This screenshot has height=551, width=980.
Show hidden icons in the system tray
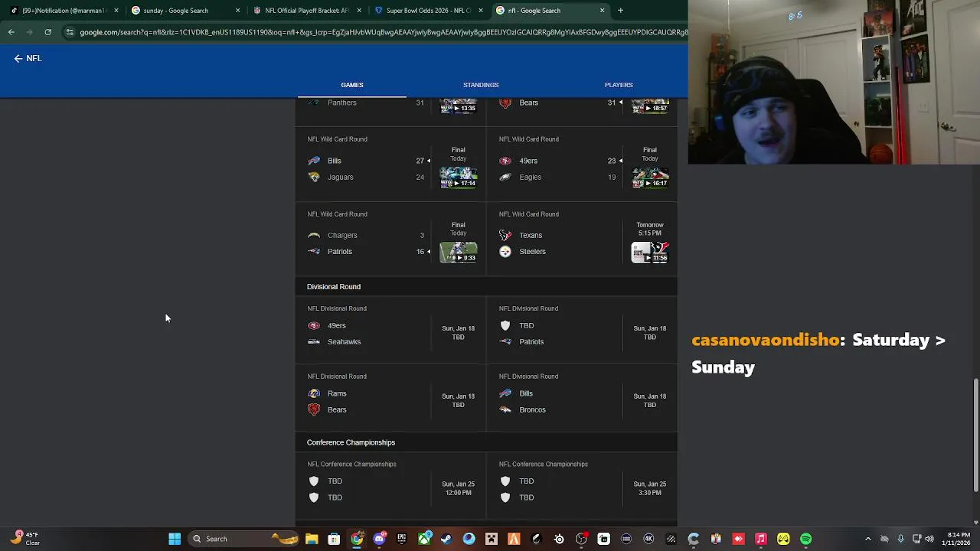coord(867,539)
